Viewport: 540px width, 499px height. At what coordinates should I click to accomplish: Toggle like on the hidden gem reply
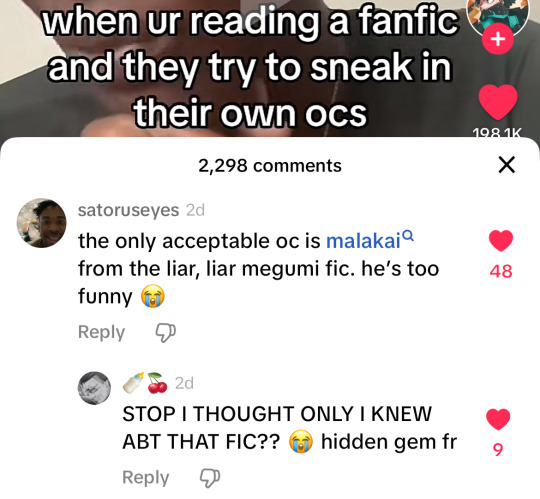click(x=498, y=419)
